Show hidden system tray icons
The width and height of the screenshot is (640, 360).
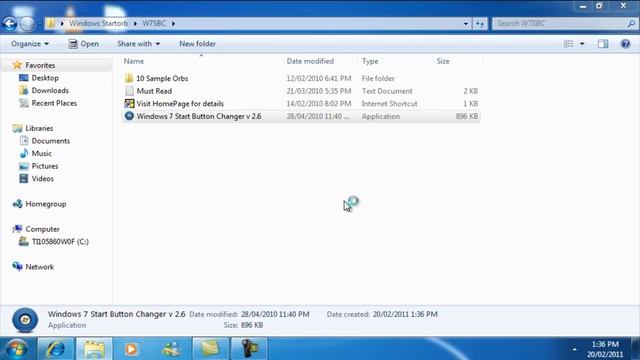coord(574,349)
